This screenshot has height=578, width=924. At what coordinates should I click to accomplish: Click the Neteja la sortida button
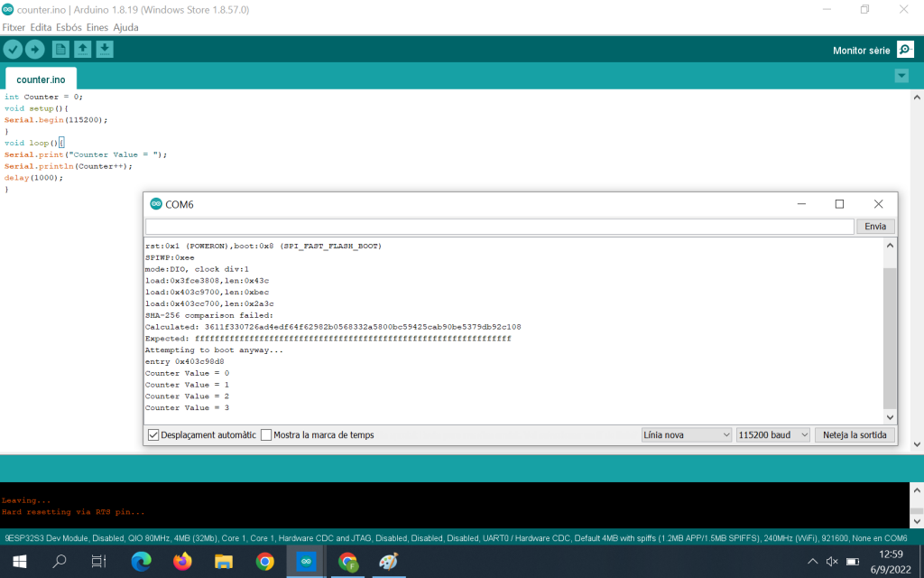click(x=855, y=435)
